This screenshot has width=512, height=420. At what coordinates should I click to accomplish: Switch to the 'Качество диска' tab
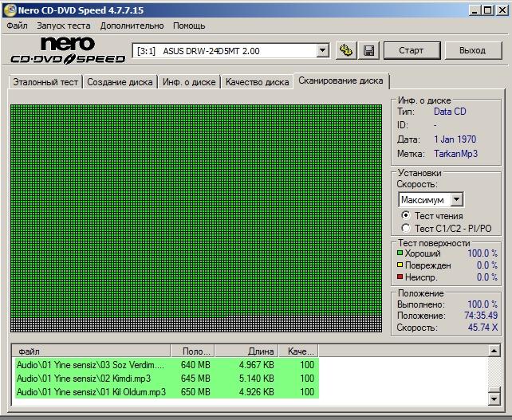[x=257, y=82]
